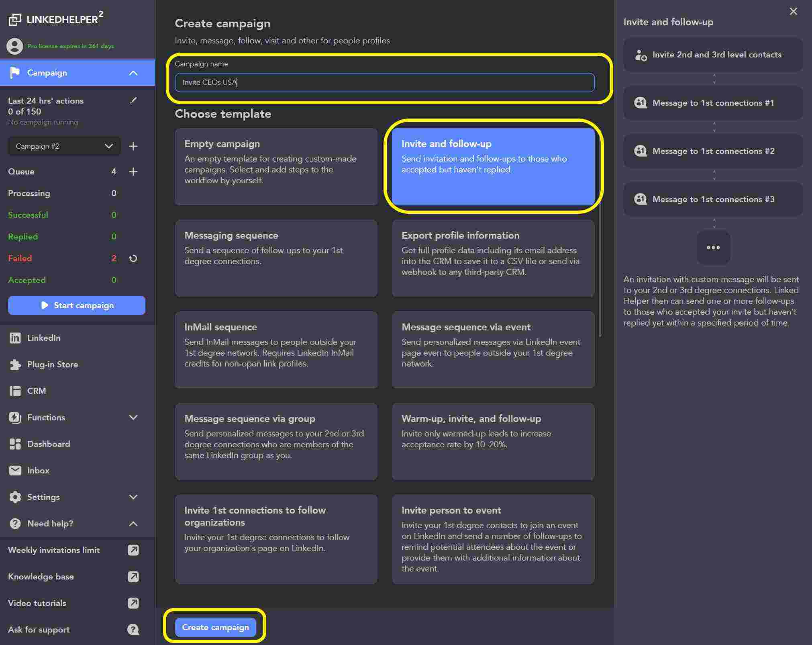The height and width of the screenshot is (645, 812).
Task: Click the pencil edit icon for daily actions
Action: click(133, 100)
